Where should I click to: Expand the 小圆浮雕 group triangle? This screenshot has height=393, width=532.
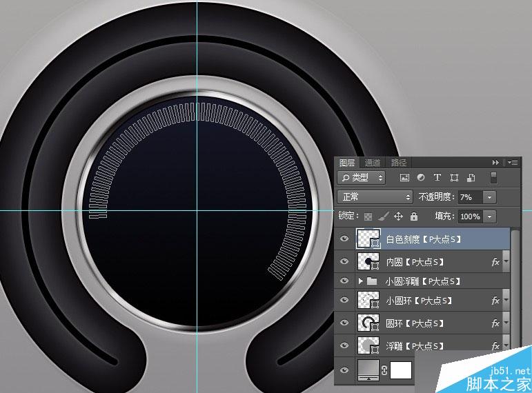click(361, 281)
